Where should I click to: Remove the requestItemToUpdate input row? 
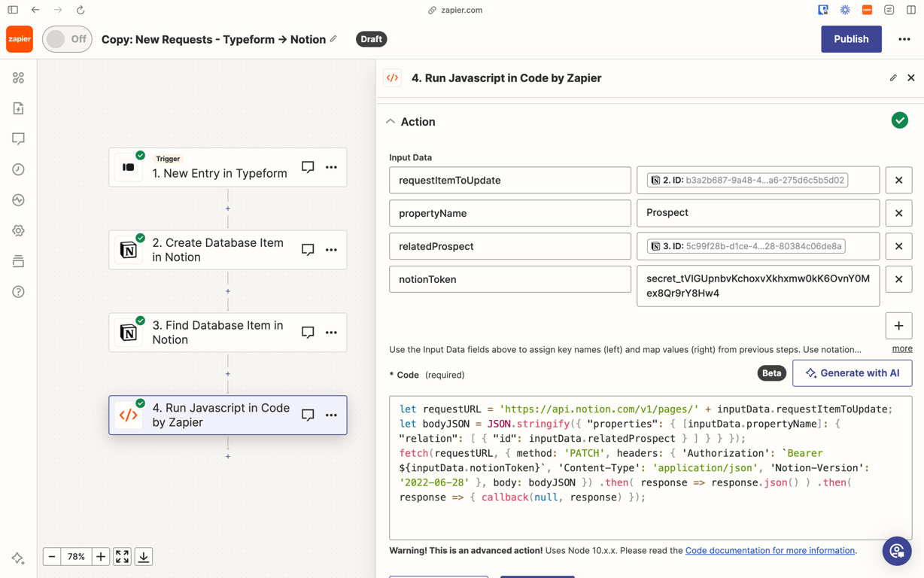point(898,181)
